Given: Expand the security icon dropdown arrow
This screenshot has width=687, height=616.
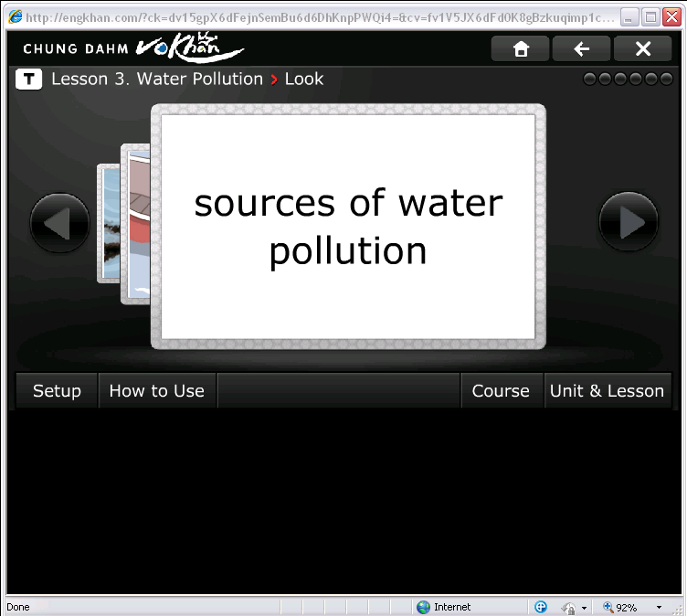Looking at the screenshot, I should pos(584,608).
